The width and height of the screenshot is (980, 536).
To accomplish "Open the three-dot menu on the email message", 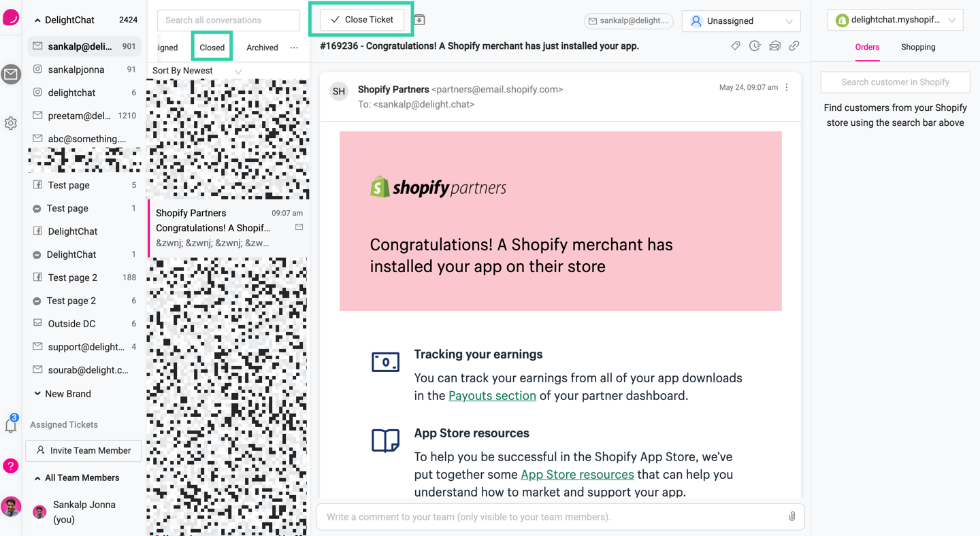I will pos(787,88).
